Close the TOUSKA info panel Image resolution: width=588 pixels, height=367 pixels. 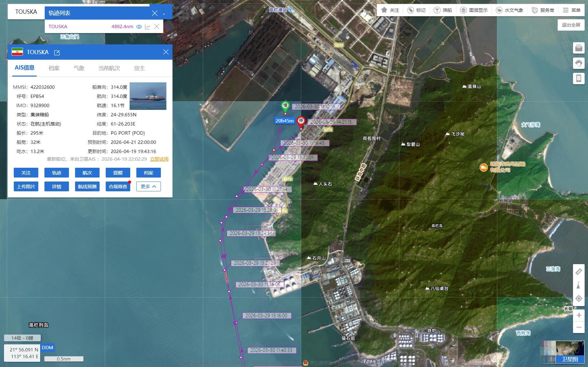(x=166, y=52)
